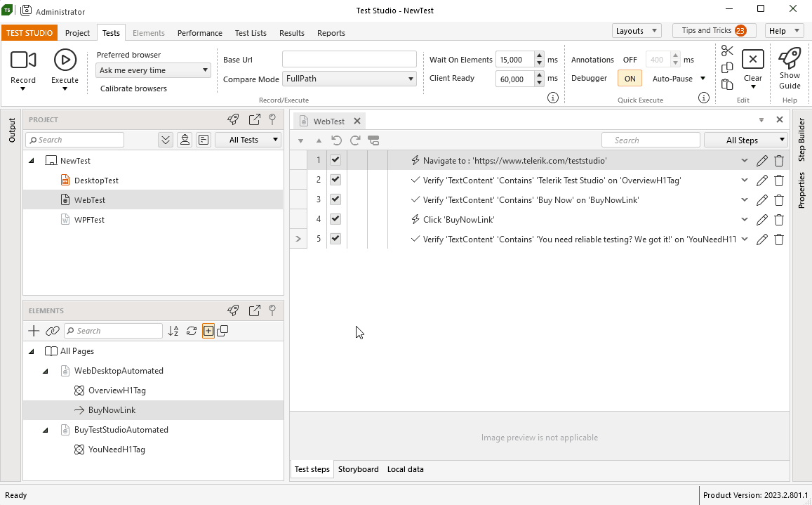Switch to the Local data tab
The width and height of the screenshot is (812, 505).
point(406,469)
